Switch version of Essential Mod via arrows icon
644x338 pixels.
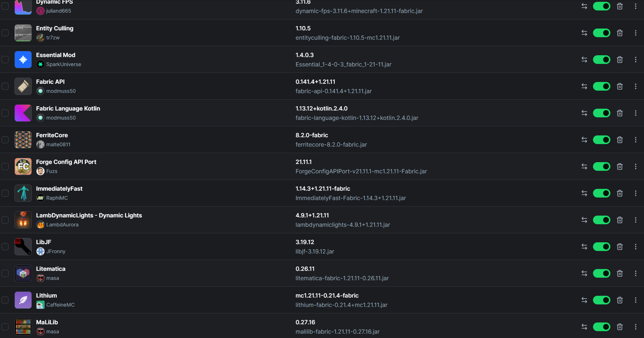[x=584, y=60]
